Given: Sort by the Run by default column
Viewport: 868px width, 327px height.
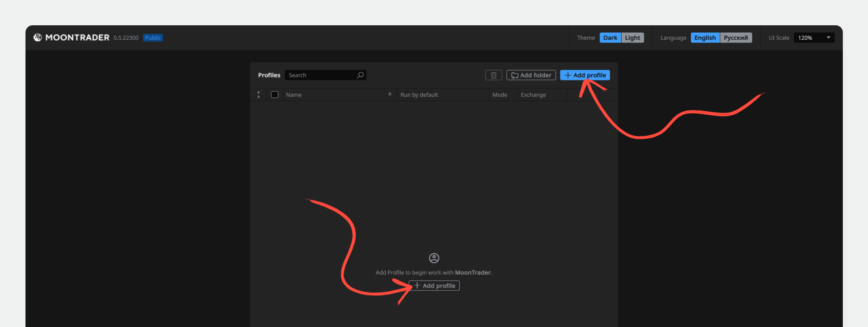Looking at the screenshot, I should (419, 95).
